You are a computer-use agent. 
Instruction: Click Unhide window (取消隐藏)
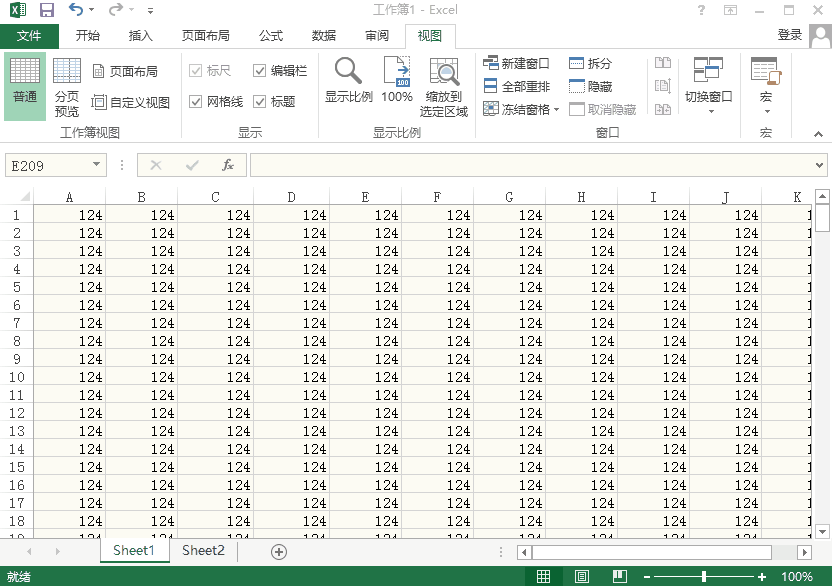602,109
